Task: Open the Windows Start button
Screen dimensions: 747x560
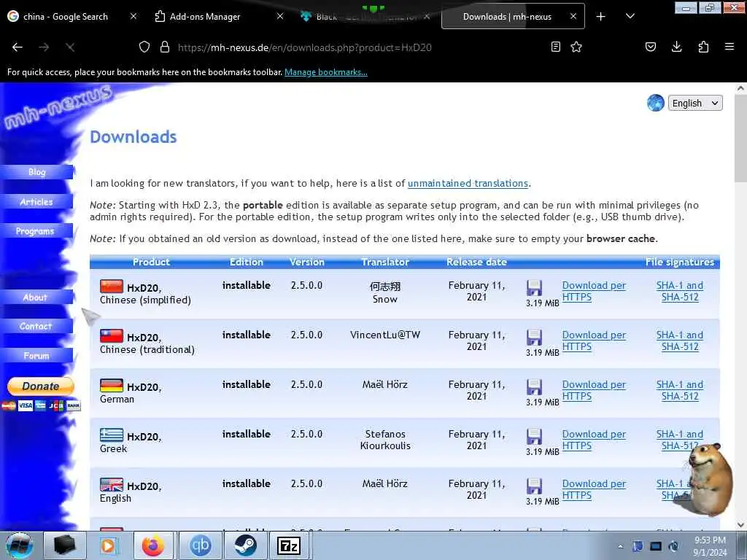Action: (19, 545)
